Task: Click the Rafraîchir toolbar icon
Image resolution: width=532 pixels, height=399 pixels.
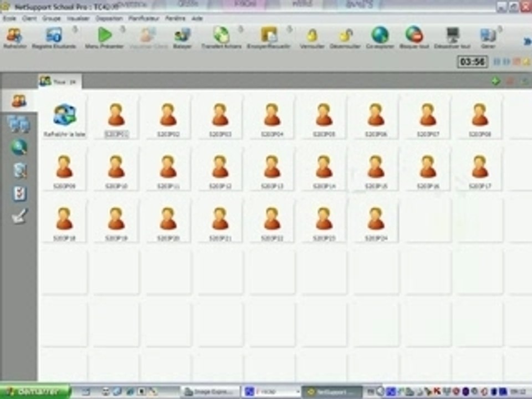Action: point(14,38)
